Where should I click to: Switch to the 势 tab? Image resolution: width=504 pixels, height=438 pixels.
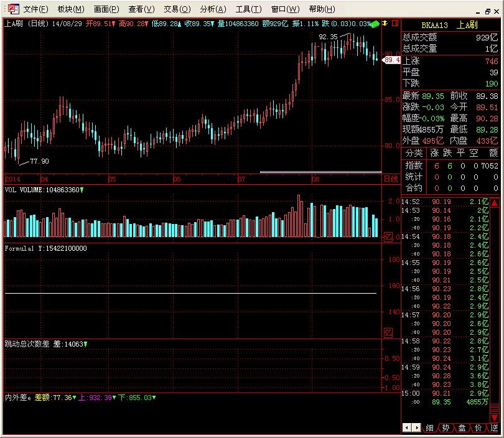pyautogui.click(x=446, y=427)
